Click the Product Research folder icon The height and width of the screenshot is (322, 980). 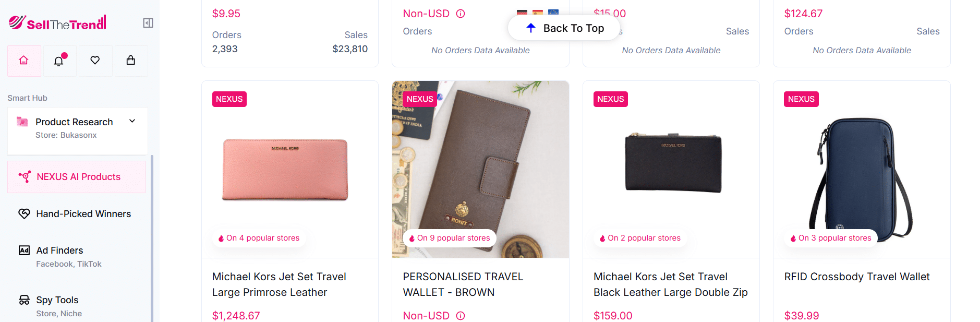[x=22, y=121]
